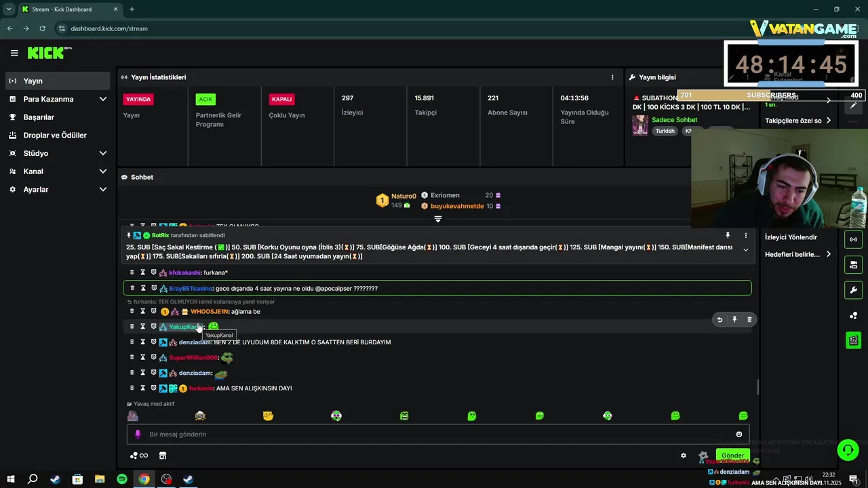Image resolution: width=868 pixels, height=488 pixels.
Task: Open Droplar ve Ödüller in sidebar
Action: (x=58, y=135)
